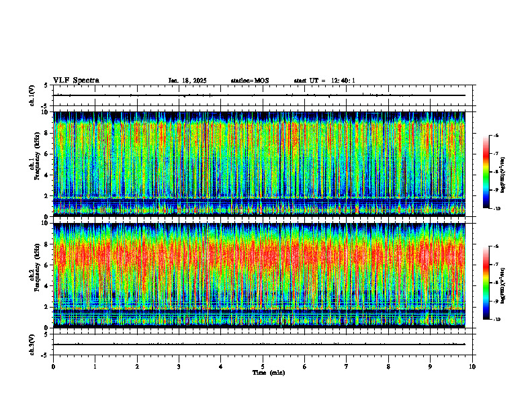Click the "2" minute tick on the time axis
The image size is (532, 411).
137,367
